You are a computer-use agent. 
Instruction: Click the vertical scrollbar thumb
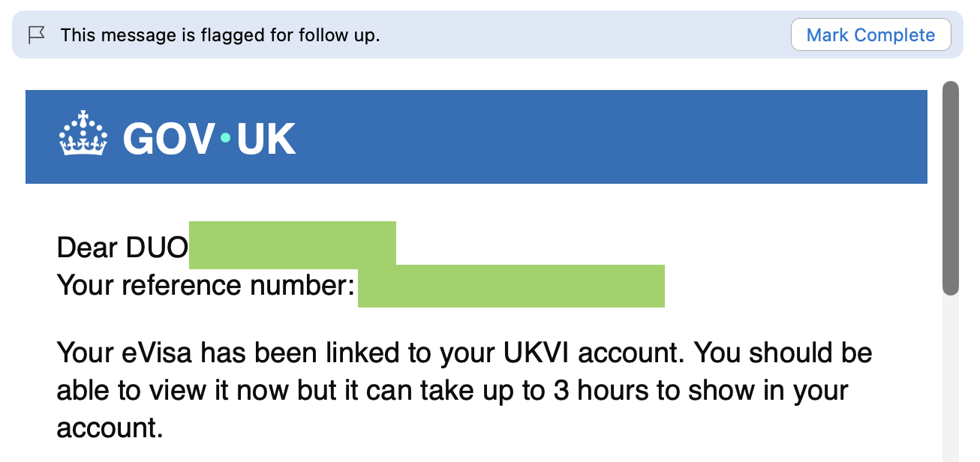[x=951, y=187]
